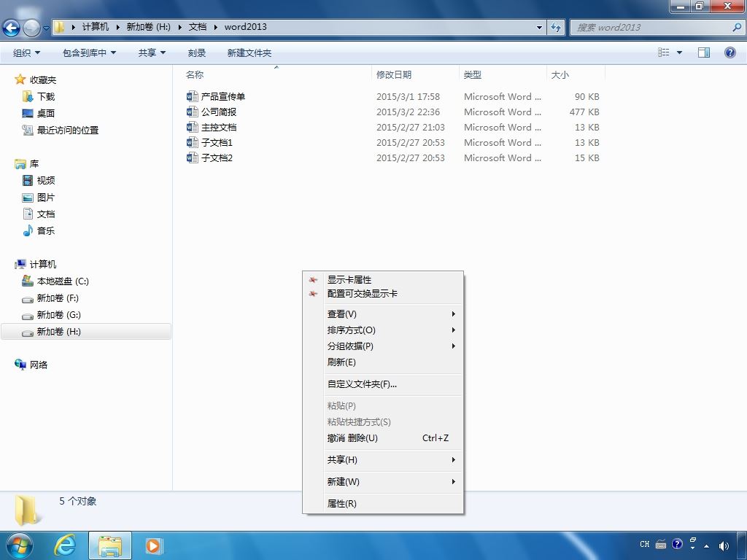Open 本地磁盘 (C:) drive
The width and height of the screenshot is (747, 560).
[x=55, y=281]
